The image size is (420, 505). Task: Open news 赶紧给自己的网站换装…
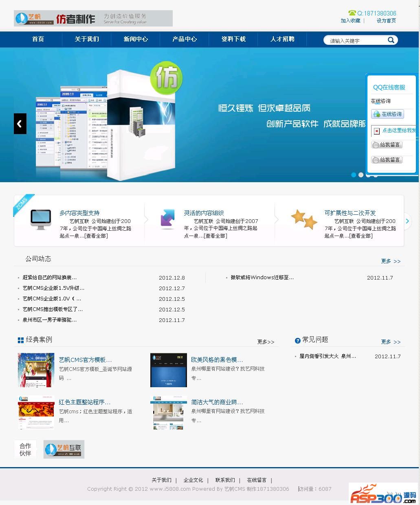[x=50, y=278]
